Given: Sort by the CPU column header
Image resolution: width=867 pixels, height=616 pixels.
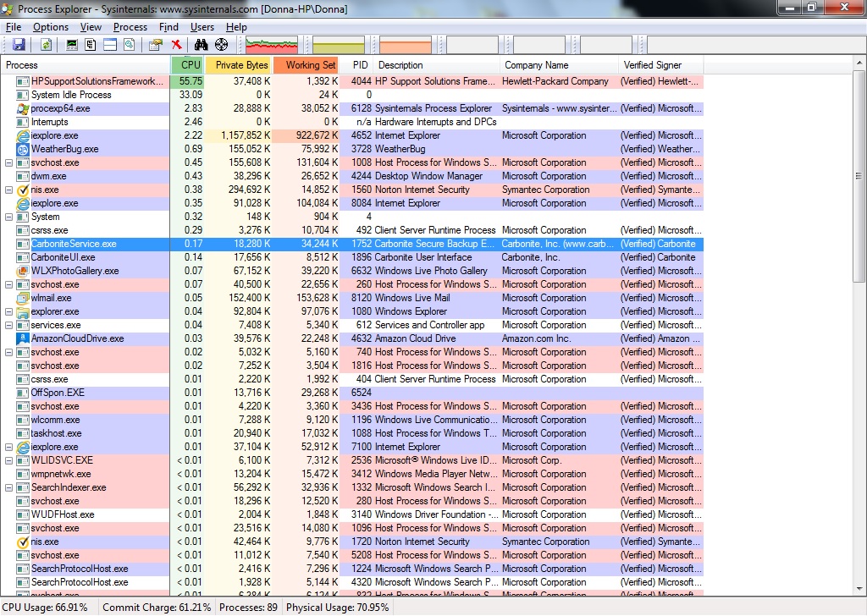Looking at the screenshot, I should pos(188,65).
